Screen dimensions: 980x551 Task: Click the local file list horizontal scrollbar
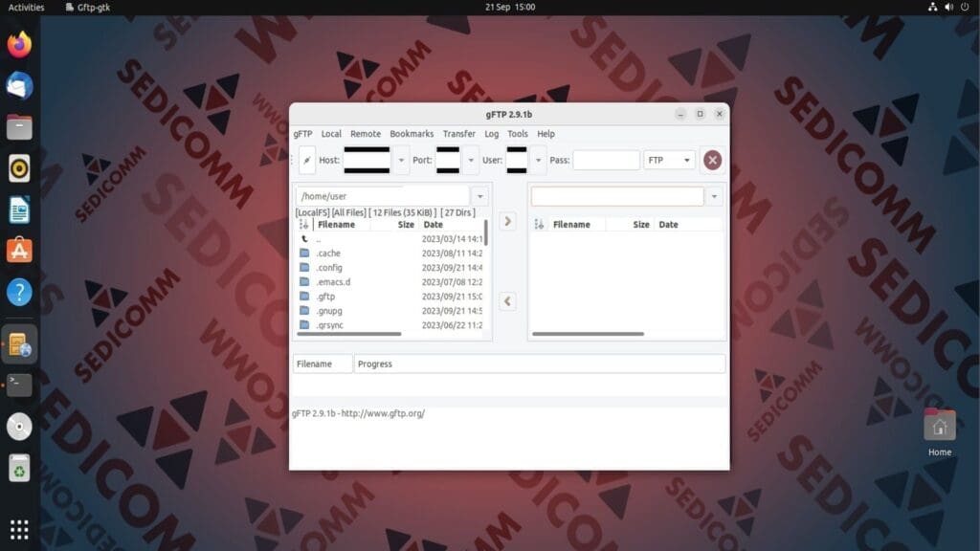pyautogui.click(x=348, y=334)
